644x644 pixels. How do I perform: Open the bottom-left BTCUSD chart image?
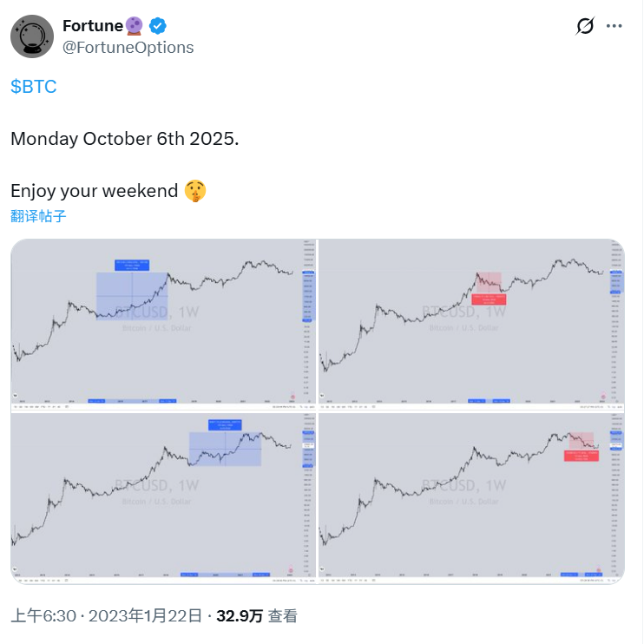tap(164, 496)
